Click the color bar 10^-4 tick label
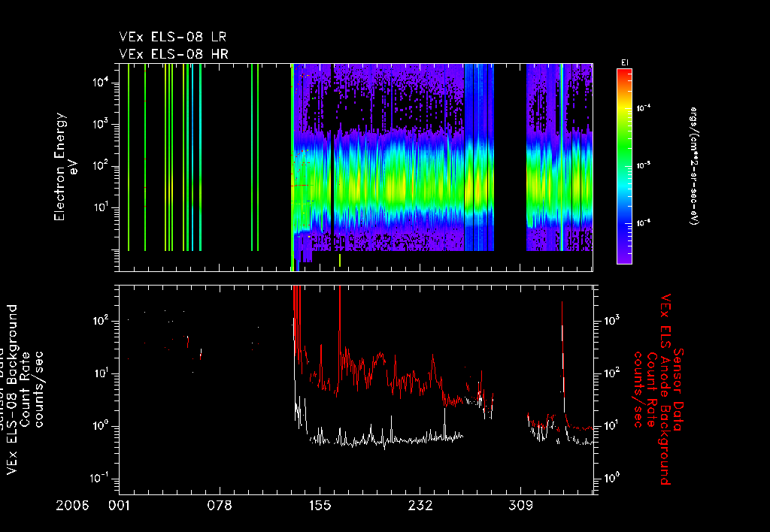Image resolution: width=770 pixels, height=532 pixels. [644, 108]
